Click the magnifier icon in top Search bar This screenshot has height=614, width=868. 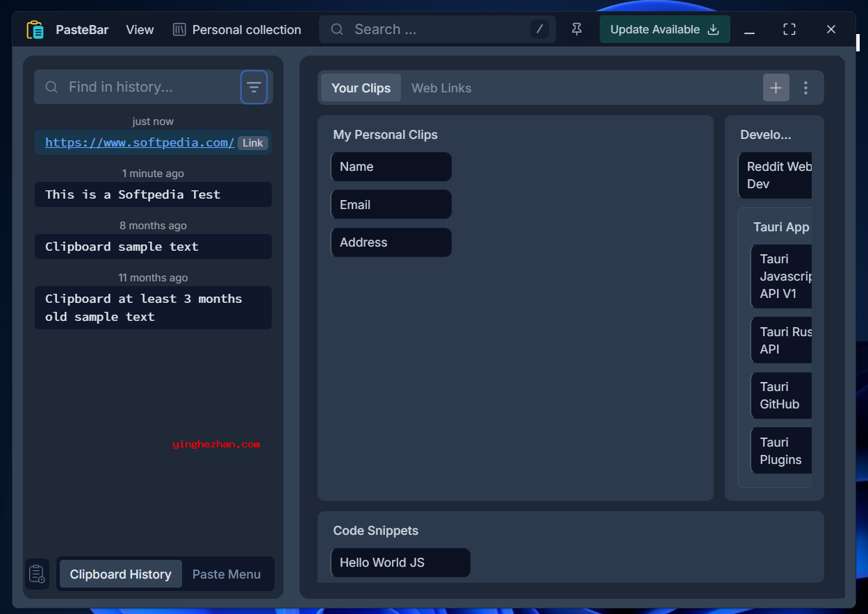[337, 29]
